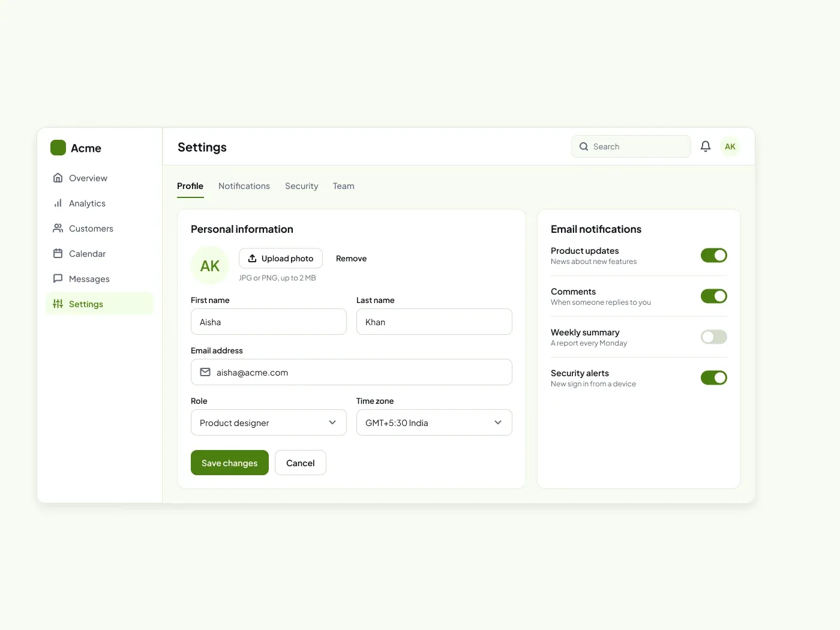Click the 'Email notifications' heading

[x=596, y=229]
